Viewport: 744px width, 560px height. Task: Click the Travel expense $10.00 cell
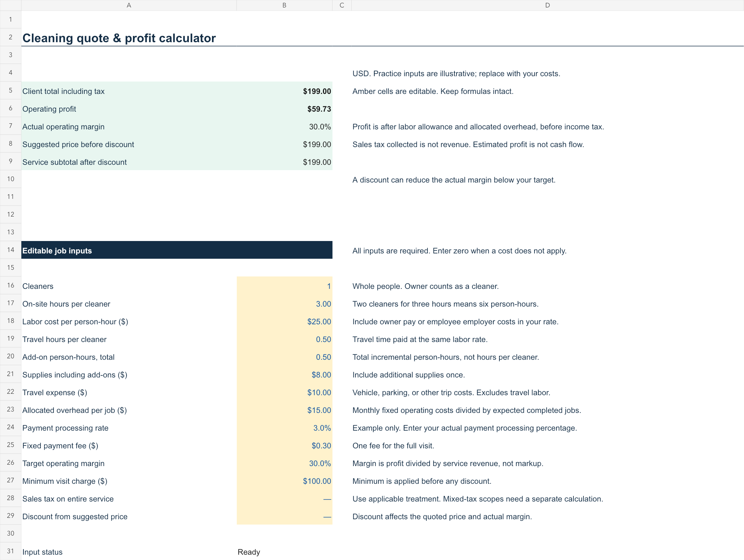click(x=284, y=392)
